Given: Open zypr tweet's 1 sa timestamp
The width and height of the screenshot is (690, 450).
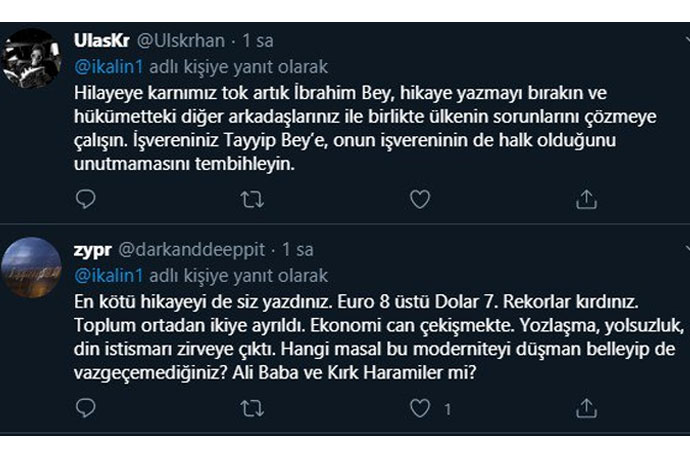Looking at the screenshot, I should pos(297,249).
